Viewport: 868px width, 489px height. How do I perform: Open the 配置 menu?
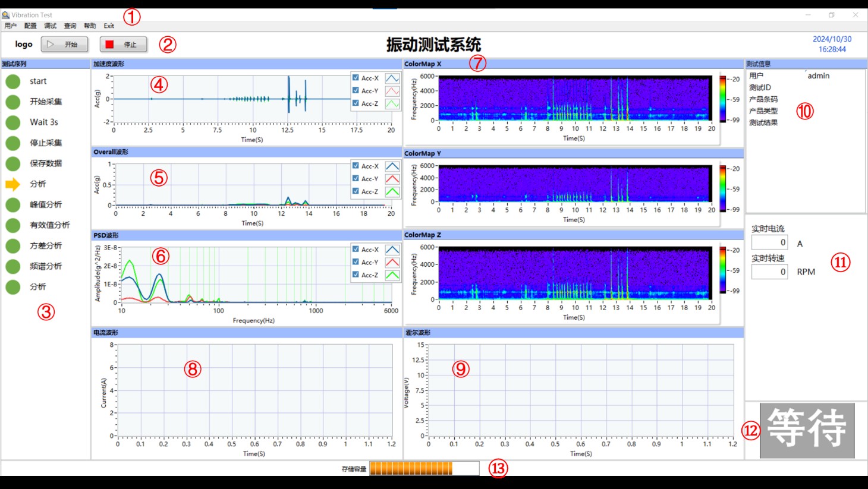(30, 26)
